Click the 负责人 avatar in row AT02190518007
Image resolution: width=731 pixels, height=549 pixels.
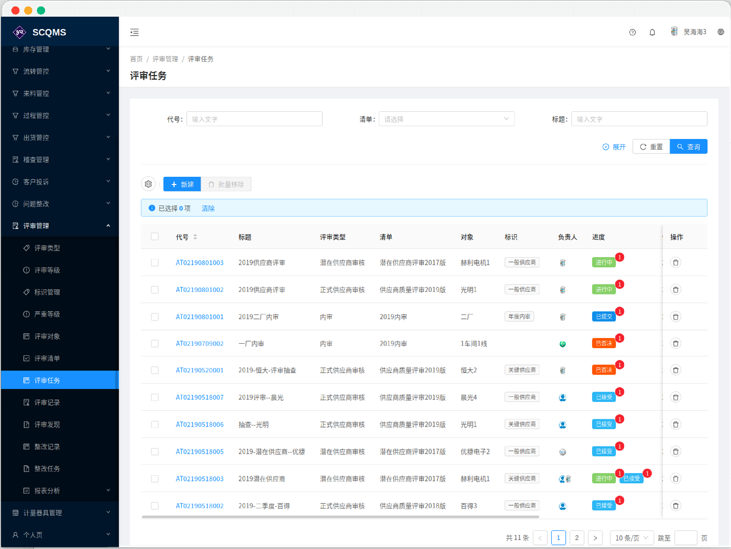(563, 398)
